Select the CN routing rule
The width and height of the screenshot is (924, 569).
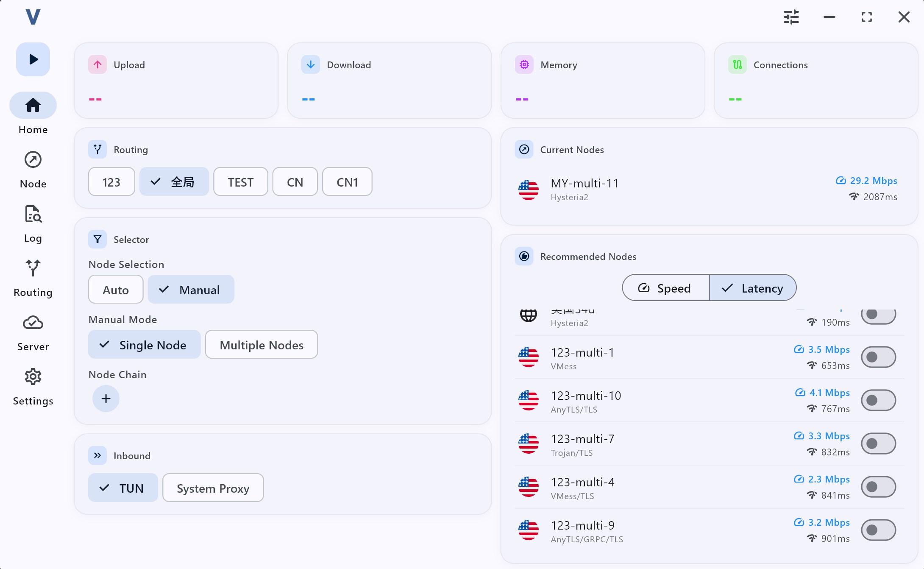tap(295, 182)
